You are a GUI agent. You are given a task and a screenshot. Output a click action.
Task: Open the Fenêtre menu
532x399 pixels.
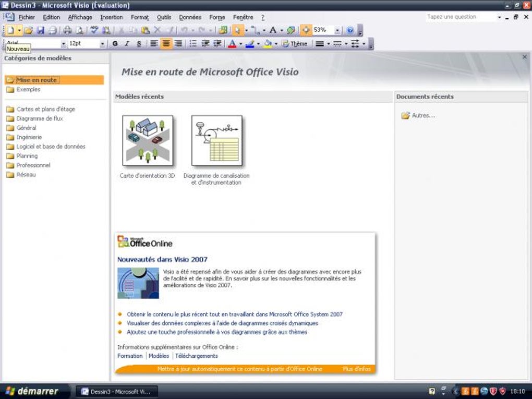[x=243, y=17]
